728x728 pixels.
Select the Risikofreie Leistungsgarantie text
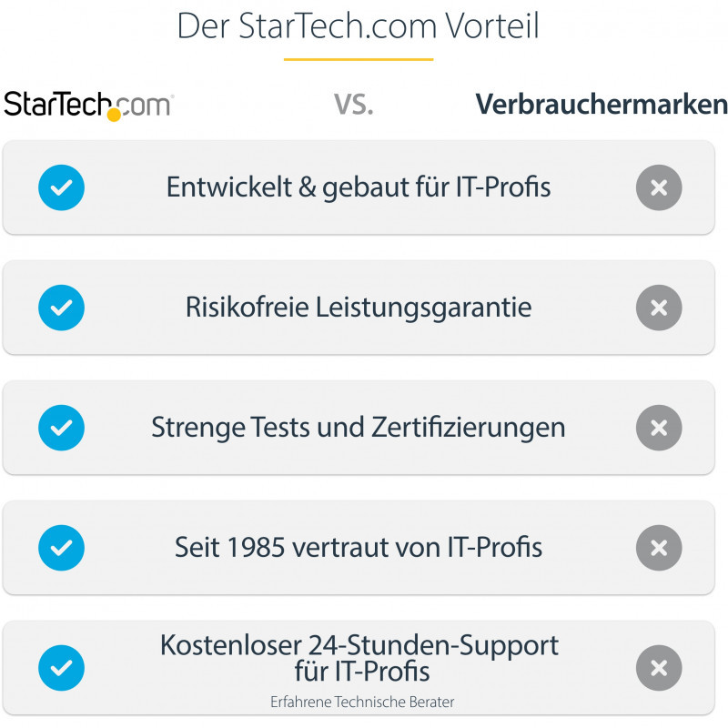click(359, 308)
